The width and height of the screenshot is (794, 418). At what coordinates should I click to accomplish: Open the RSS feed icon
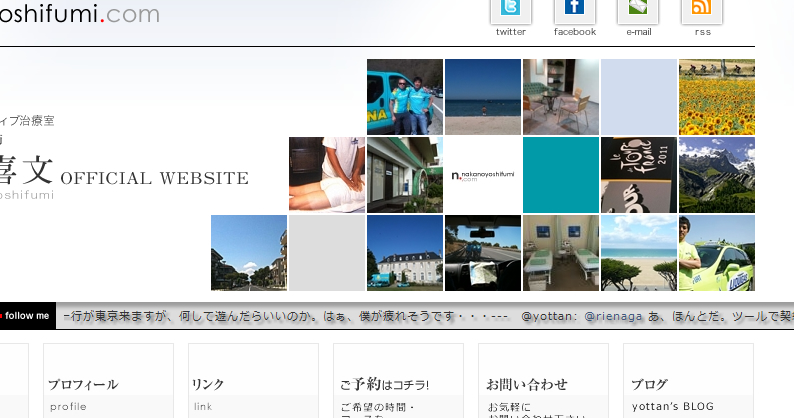(702, 10)
